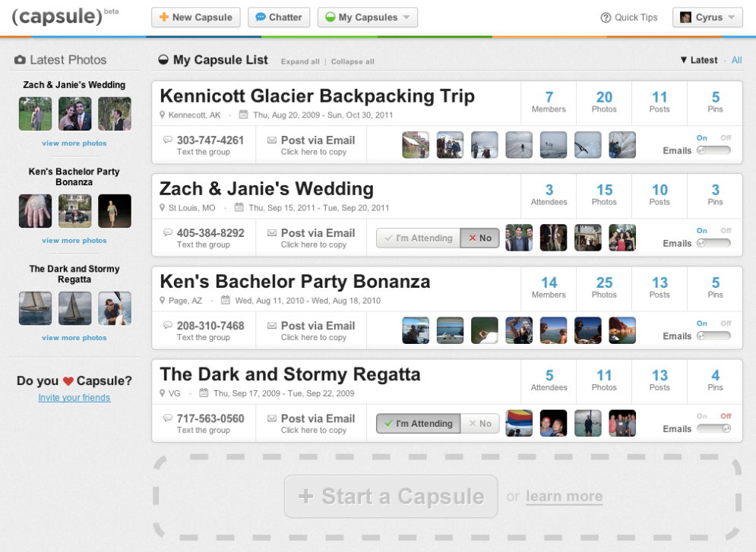Screen dimensions: 756x552
Task: Open the Chatter tab
Action: click(278, 17)
